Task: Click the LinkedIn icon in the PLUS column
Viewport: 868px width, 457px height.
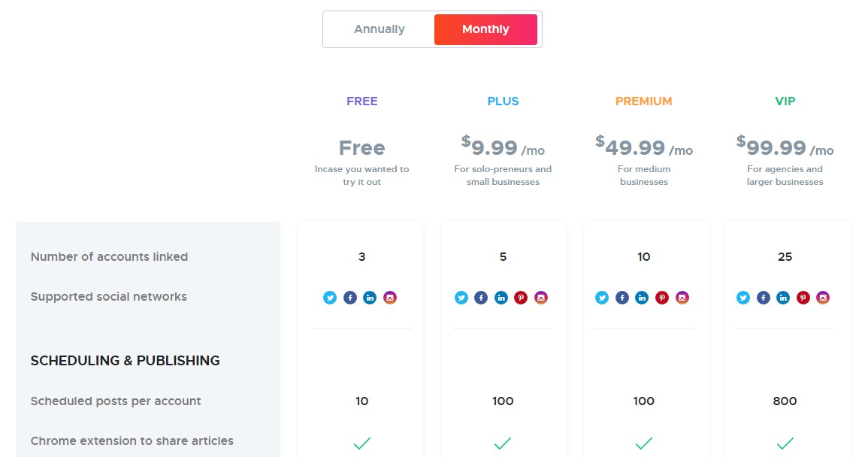Action: [x=501, y=298]
